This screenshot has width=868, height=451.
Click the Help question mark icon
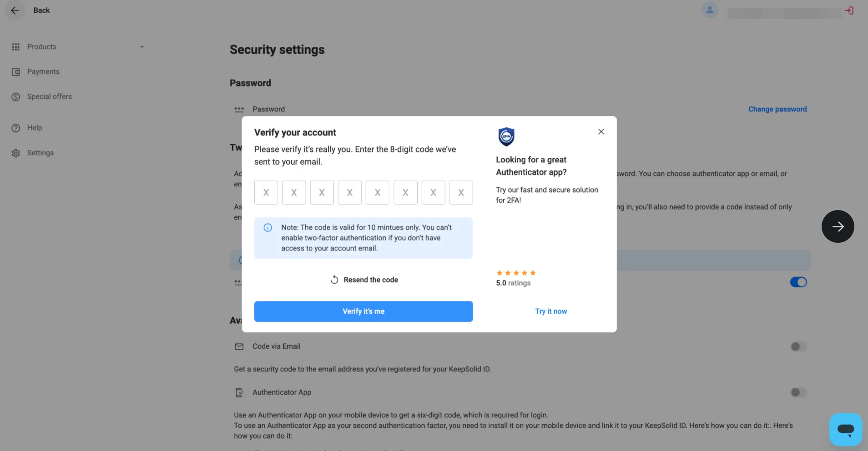click(x=16, y=128)
